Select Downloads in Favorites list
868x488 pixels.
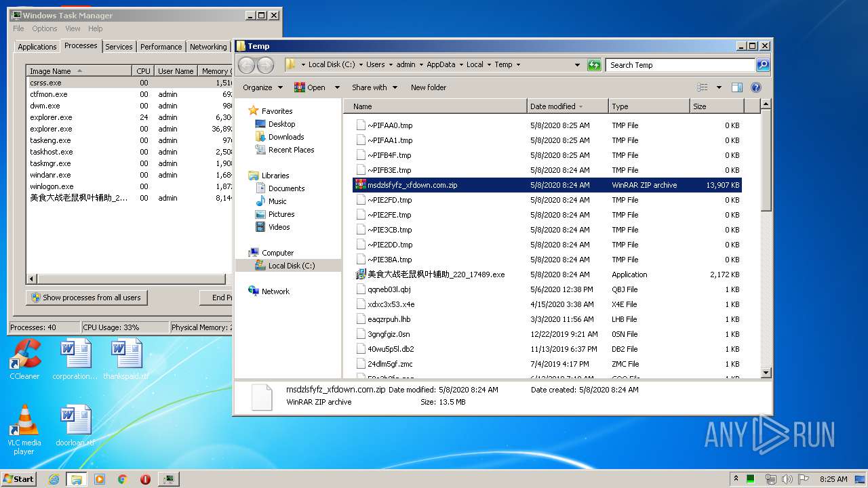tap(286, 137)
